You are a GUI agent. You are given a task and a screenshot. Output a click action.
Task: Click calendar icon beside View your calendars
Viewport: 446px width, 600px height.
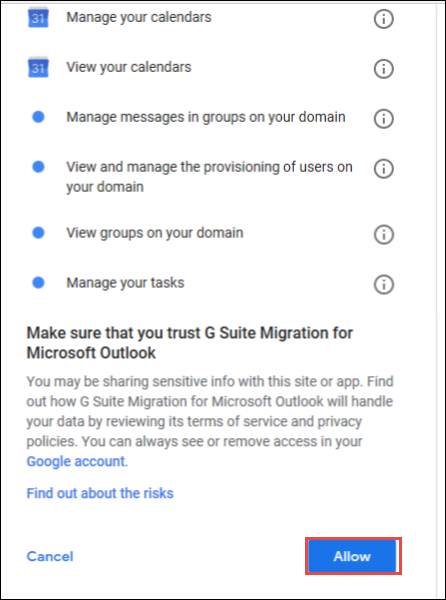(38, 67)
